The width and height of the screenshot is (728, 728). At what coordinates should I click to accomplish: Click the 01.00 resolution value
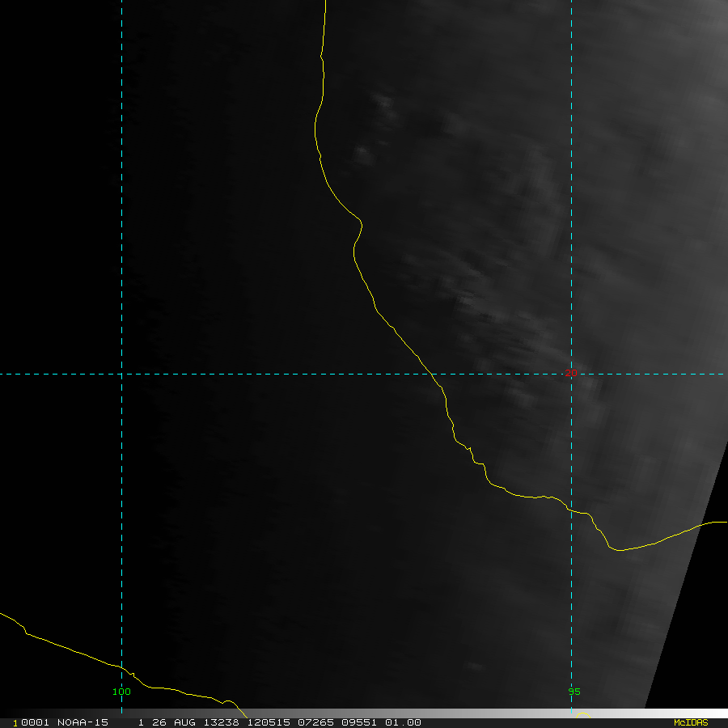point(403,722)
